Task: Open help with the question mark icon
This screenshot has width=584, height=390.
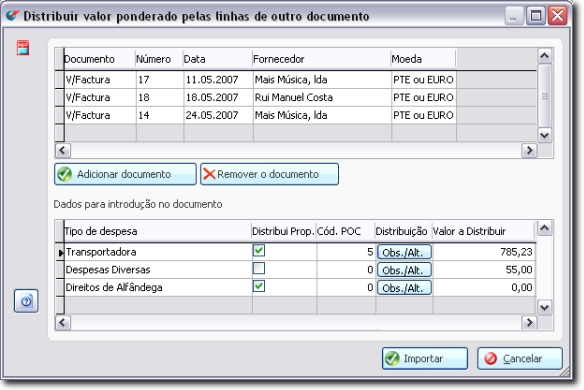Action: click(26, 301)
